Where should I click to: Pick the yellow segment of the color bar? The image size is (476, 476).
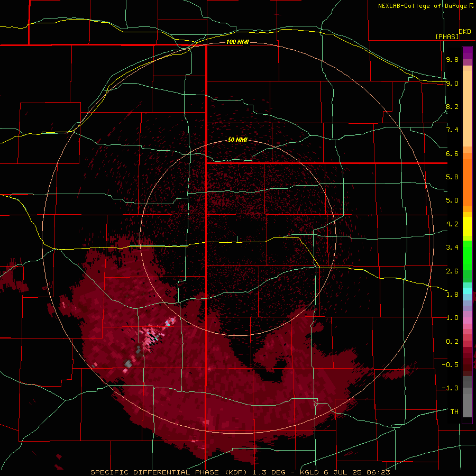467,226
